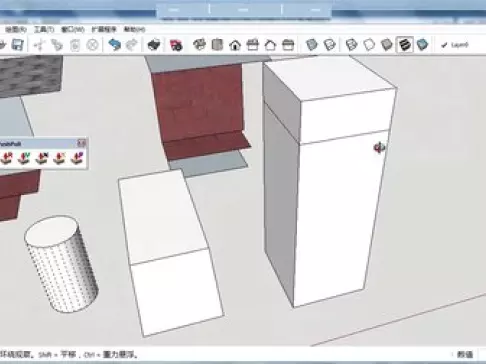486x364 pixels.
Task: Click the Save floppy disk icon
Action: (17, 44)
